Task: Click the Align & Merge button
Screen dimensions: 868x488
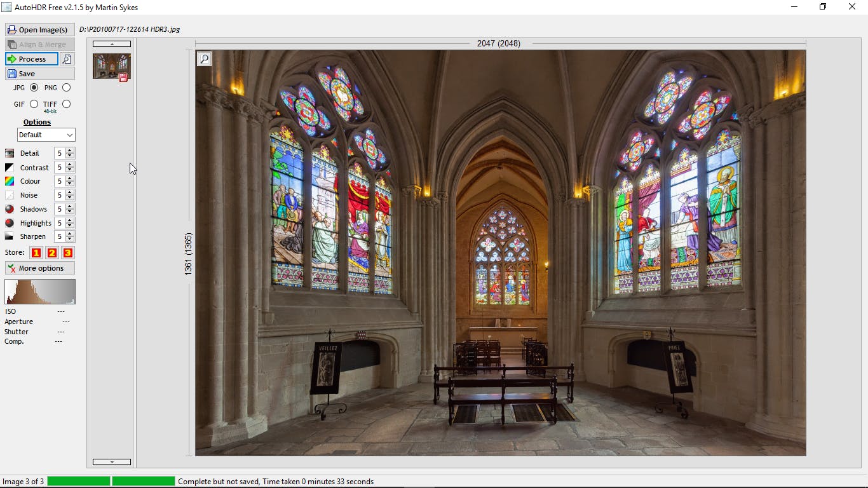Action: point(40,44)
